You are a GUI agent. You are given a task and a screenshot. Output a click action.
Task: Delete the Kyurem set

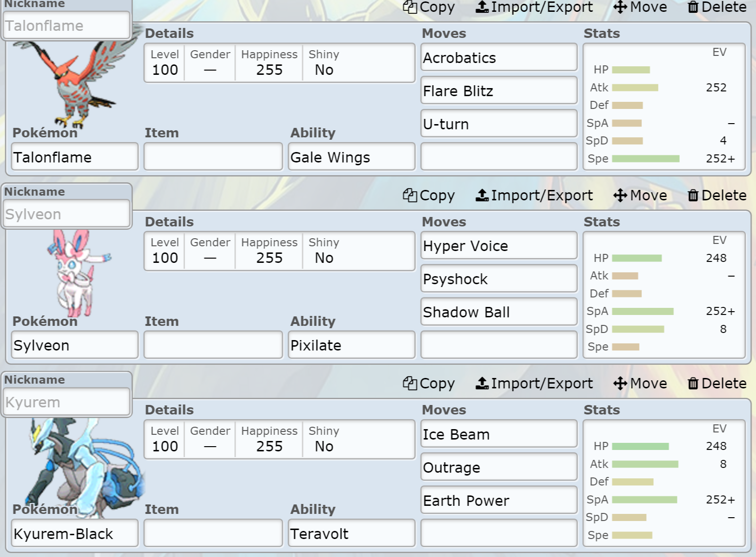(x=717, y=383)
